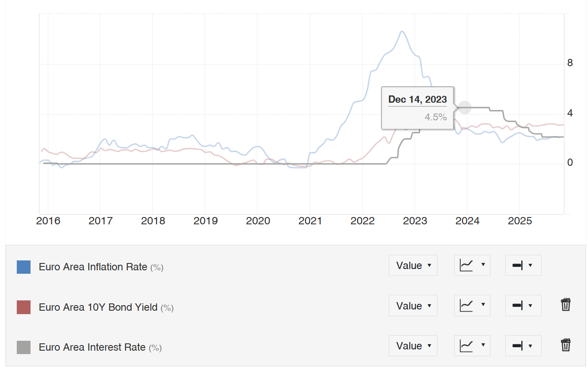
Task: Click the highlighted Dec 14, 2023 data point
Action: 465,107
